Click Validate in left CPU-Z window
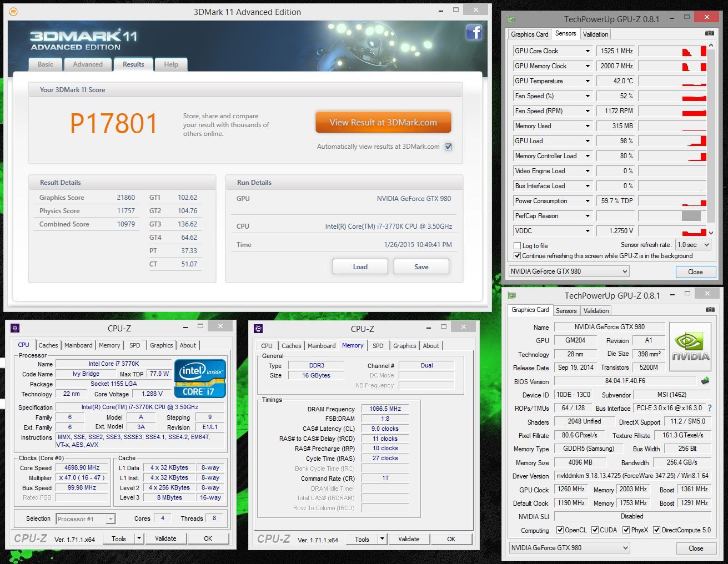 165,538
